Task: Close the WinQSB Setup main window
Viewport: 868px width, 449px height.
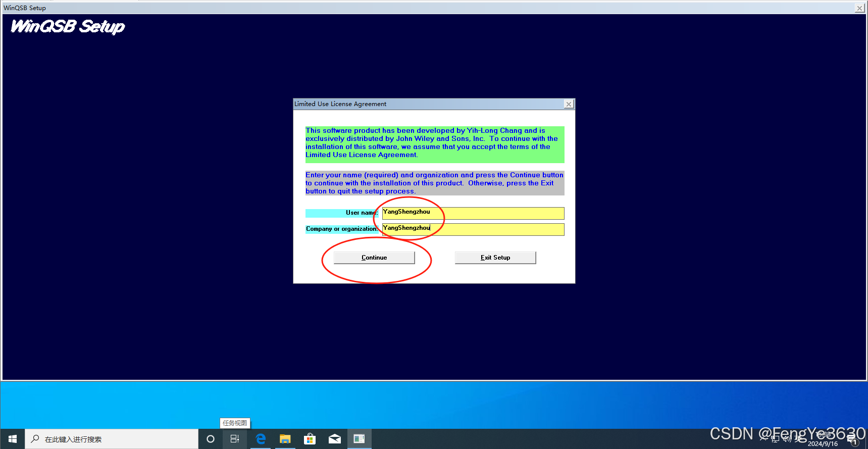Action: pos(859,8)
